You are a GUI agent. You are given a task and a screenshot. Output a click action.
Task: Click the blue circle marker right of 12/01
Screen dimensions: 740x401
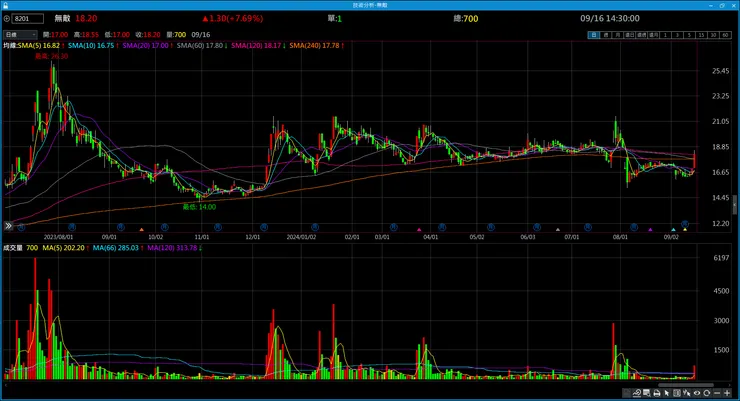[264, 227]
